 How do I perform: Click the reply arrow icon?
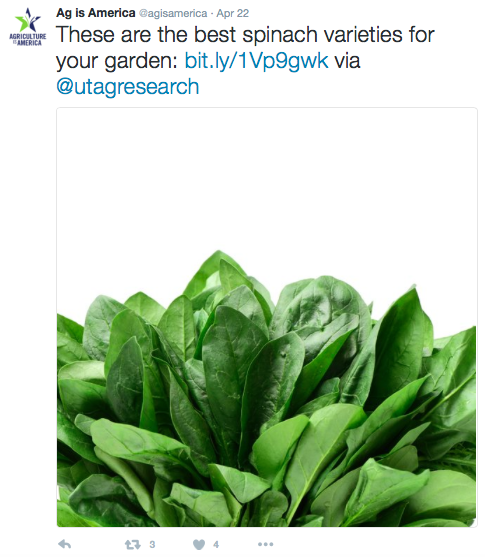click(65, 544)
